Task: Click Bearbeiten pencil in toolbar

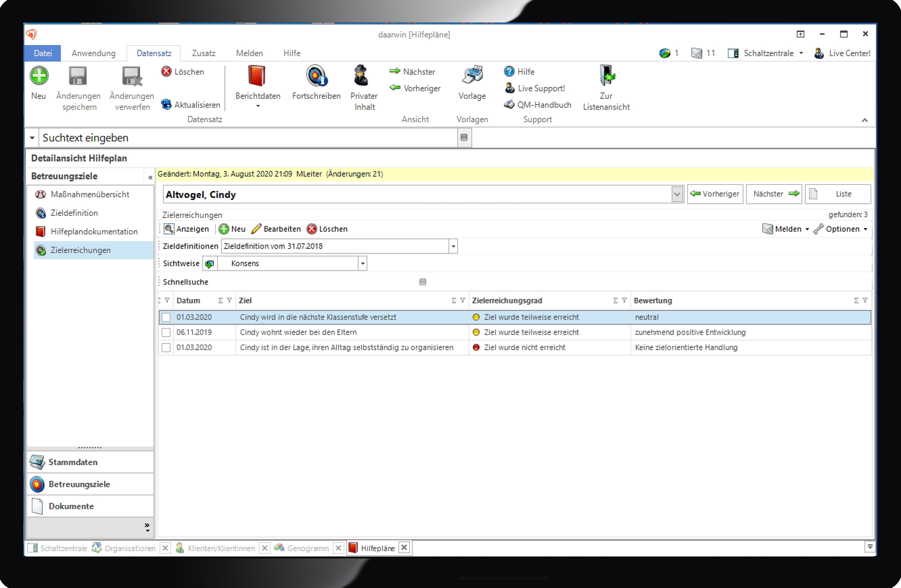Action: [x=276, y=229]
